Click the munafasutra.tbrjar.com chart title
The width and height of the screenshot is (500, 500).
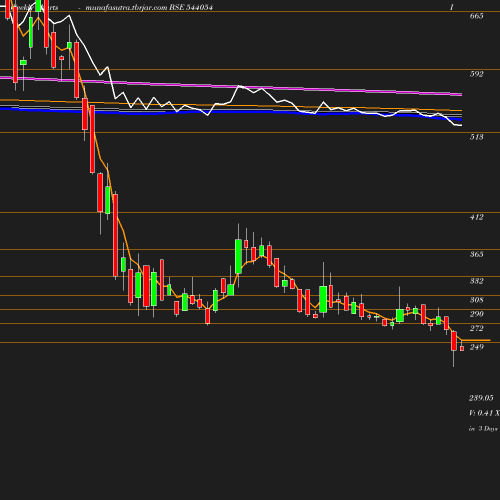point(126,7)
